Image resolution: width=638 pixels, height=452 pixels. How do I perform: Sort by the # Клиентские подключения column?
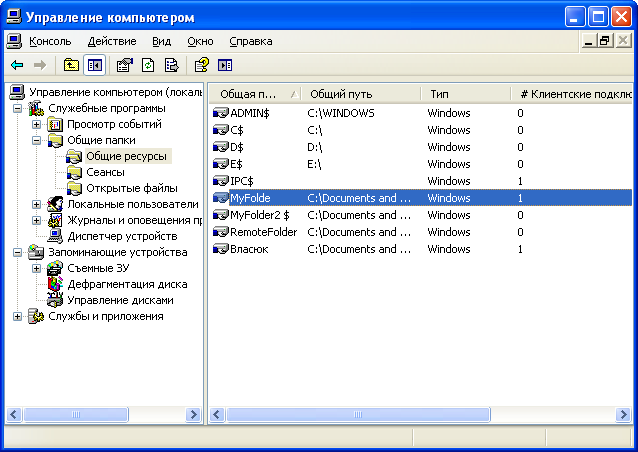pyautogui.click(x=571, y=94)
